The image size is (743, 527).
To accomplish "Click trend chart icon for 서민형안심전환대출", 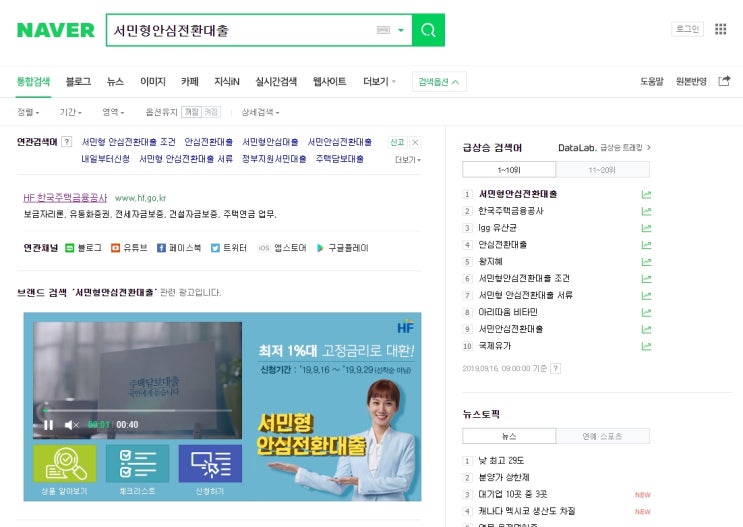I will click(x=646, y=194).
